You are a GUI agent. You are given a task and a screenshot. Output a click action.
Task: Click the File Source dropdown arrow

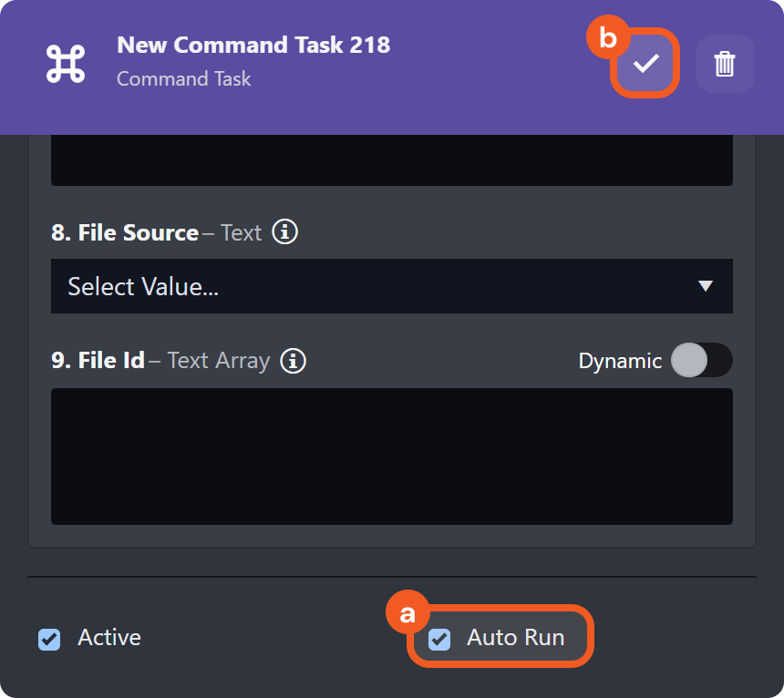(705, 287)
